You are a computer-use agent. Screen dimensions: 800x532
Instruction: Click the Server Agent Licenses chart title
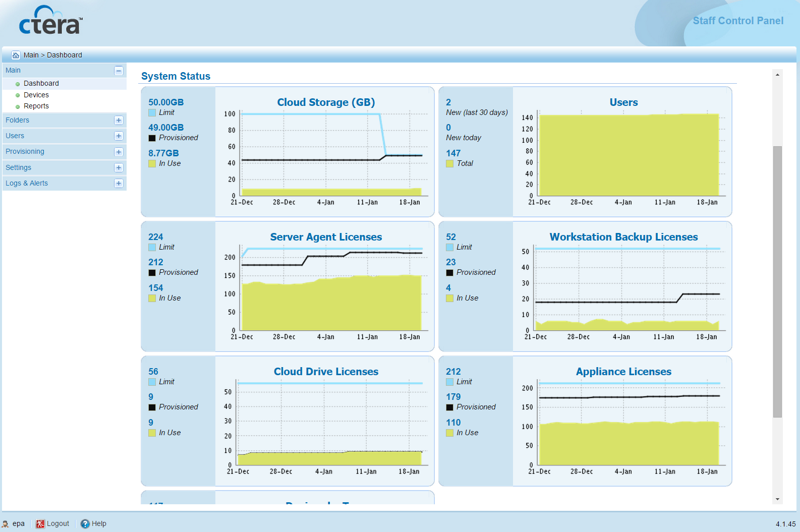pyautogui.click(x=326, y=237)
